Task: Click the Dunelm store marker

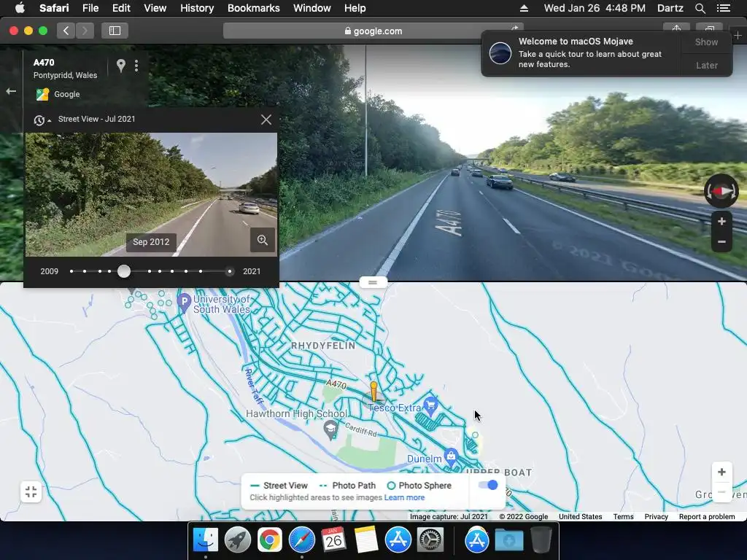Action: (x=451, y=457)
